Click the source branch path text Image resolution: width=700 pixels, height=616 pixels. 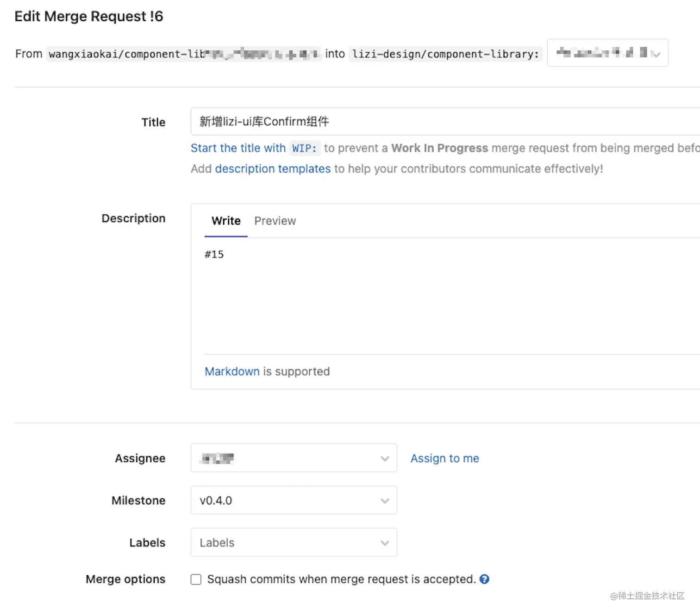tap(183, 54)
